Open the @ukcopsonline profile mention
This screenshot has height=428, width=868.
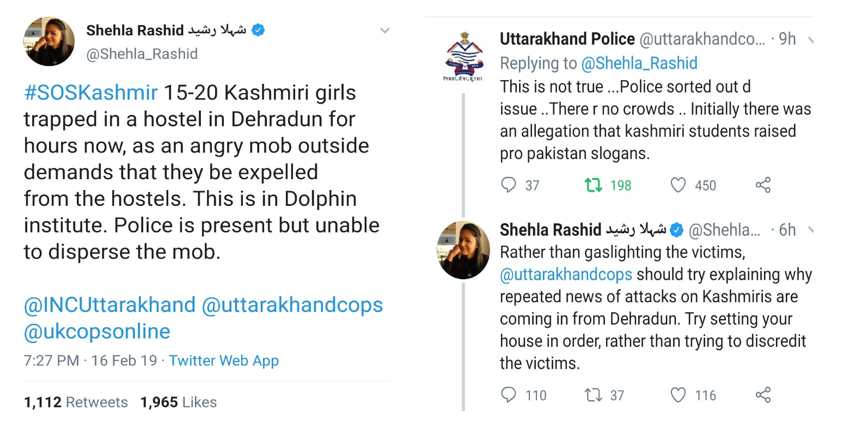click(97, 332)
